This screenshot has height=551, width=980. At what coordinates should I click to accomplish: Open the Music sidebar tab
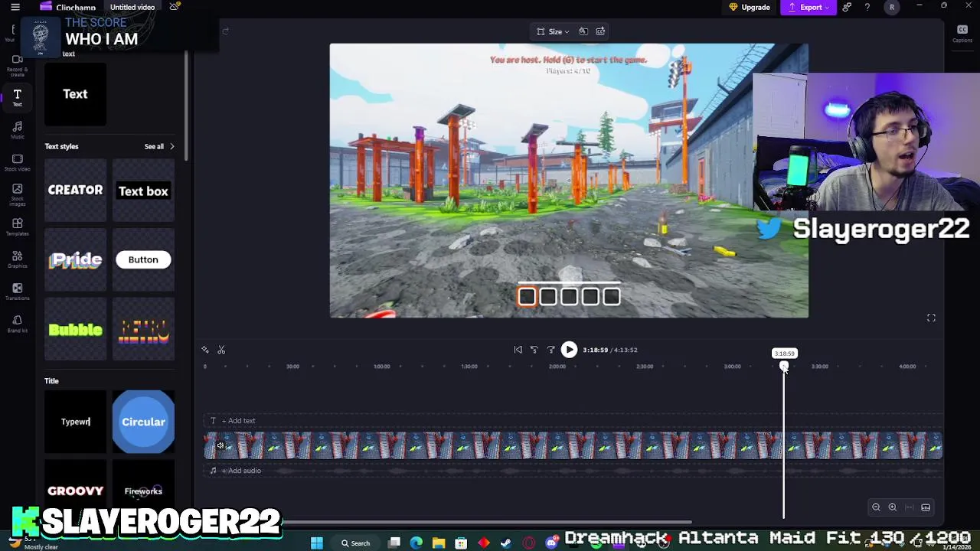[x=17, y=129]
